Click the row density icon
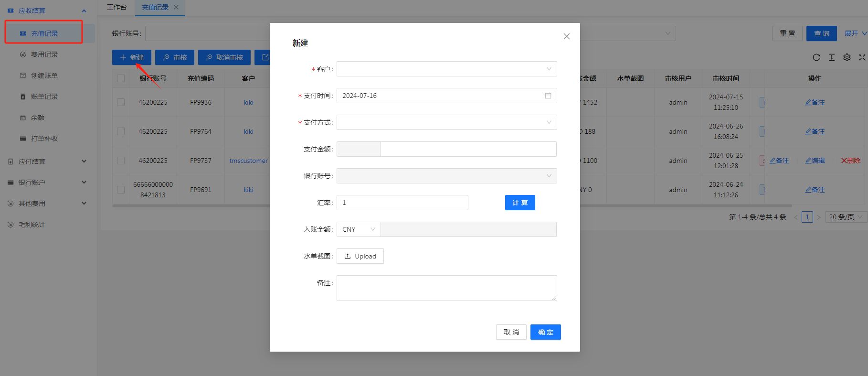868x376 pixels. (832, 57)
